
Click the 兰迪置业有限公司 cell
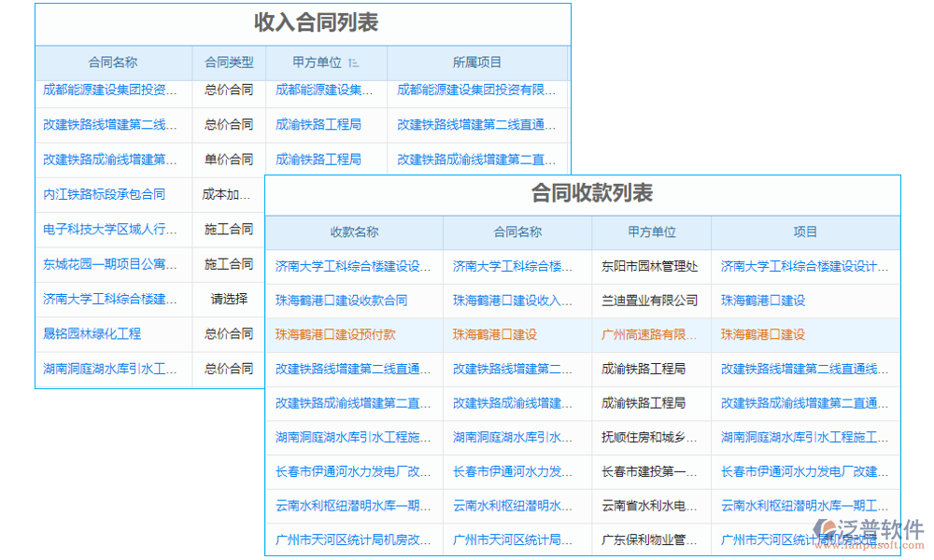click(x=651, y=300)
